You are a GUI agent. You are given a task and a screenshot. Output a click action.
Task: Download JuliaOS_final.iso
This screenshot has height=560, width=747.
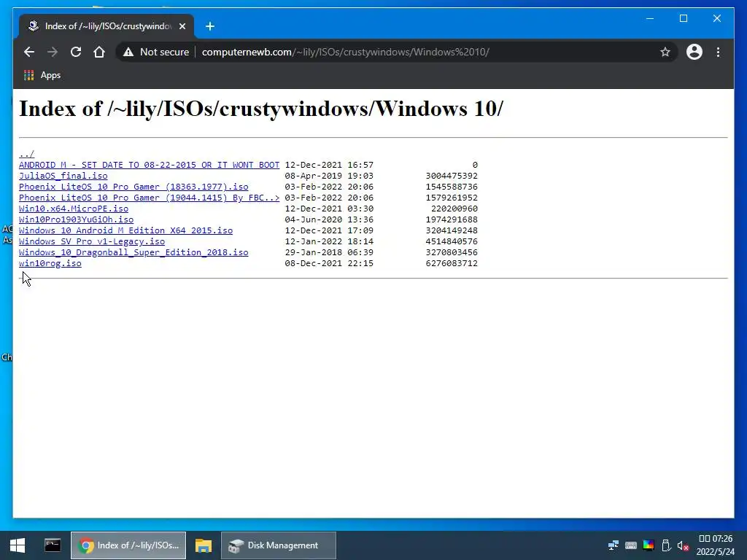coord(63,176)
